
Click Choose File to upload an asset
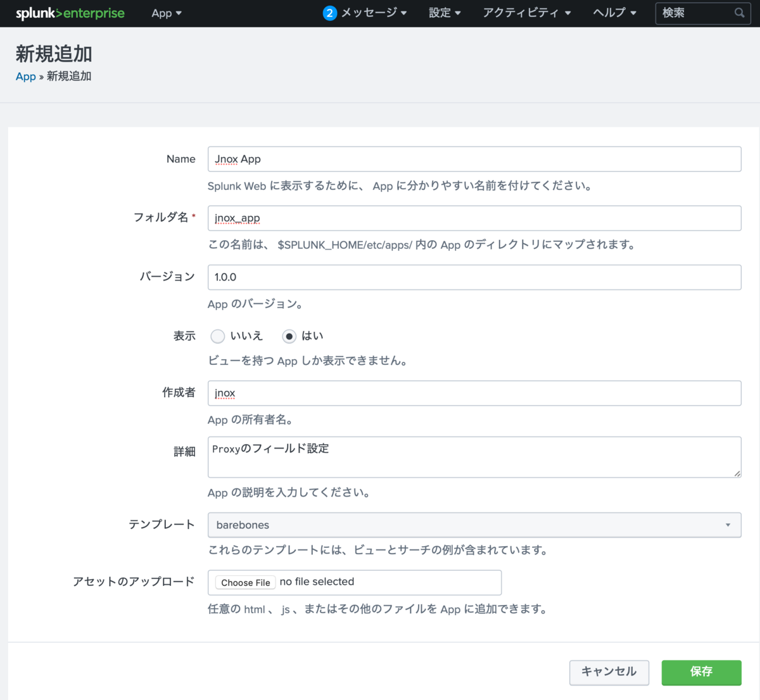tap(245, 582)
